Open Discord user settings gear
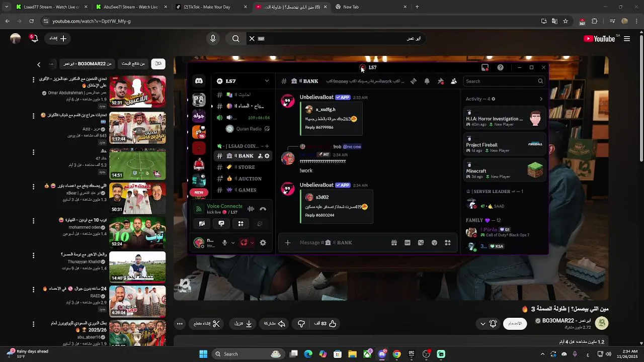This screenshot has width=644, height=362. [263, 243]
